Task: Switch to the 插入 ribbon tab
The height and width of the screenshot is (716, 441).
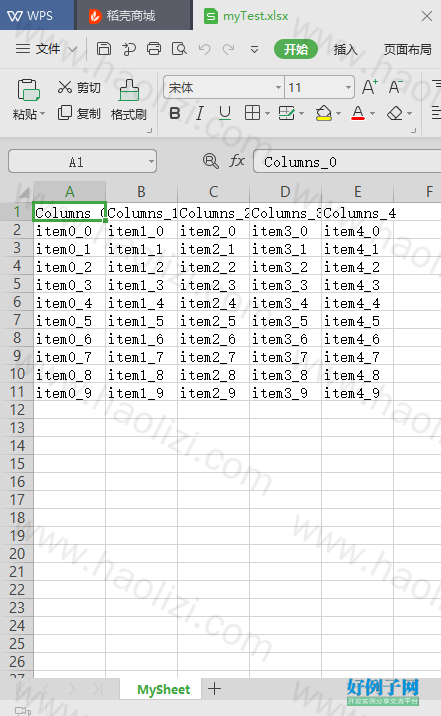Action: (x=345, y=49)
